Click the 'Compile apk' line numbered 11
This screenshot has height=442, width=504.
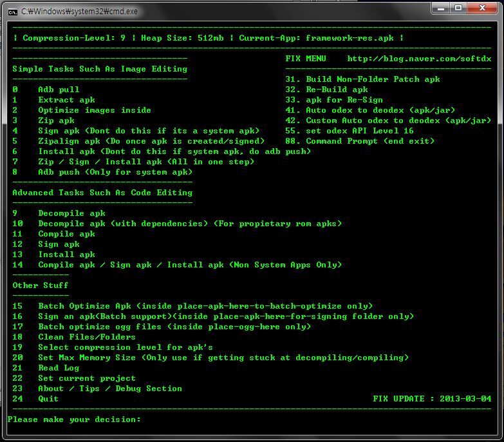point(66,234)
